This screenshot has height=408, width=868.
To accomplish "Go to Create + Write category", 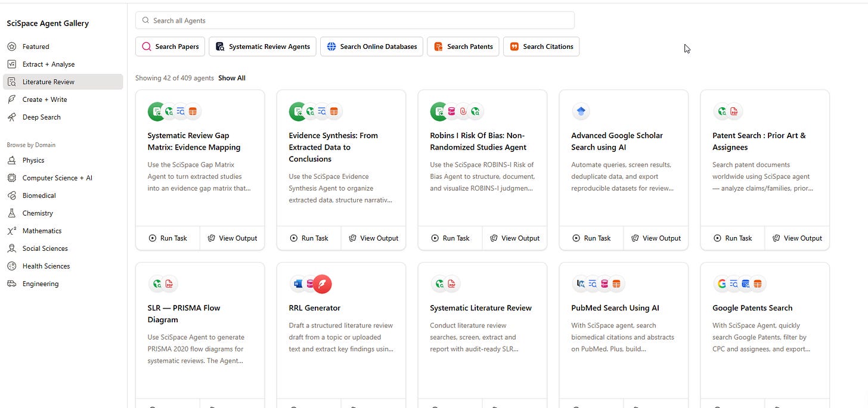I will click(x=63, y=99).
